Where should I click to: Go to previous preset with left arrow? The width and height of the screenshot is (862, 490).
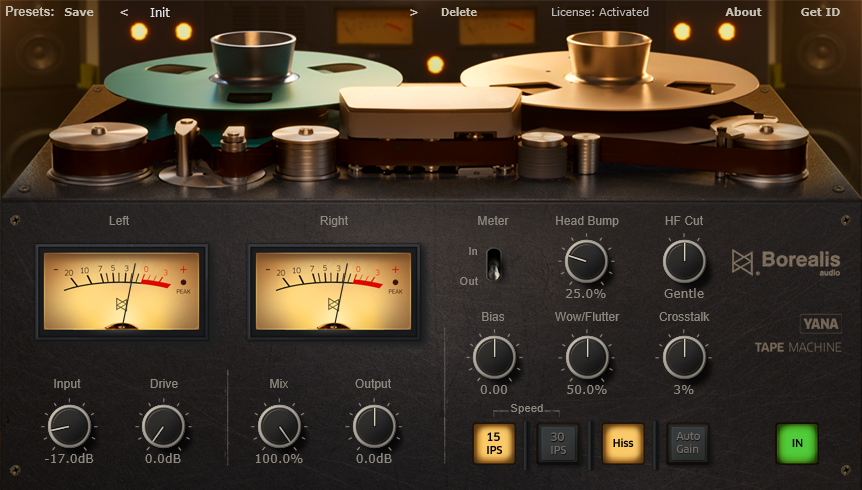(x=124, y=12)
